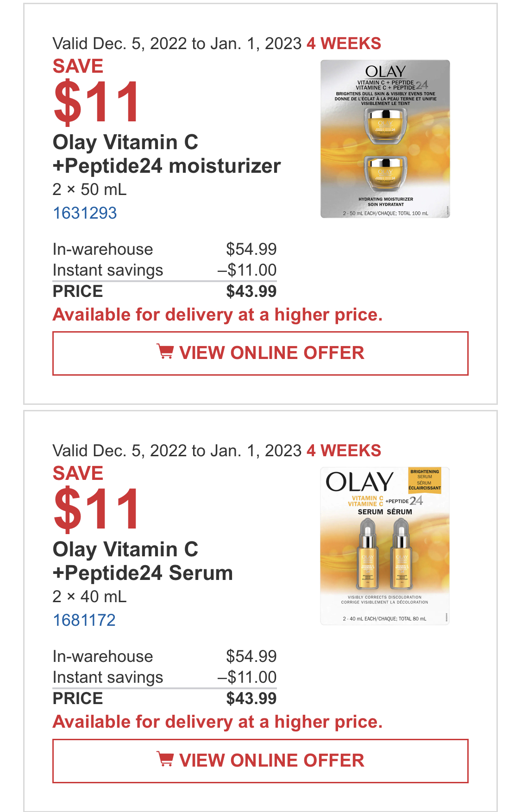Click the cart icon in the moisturizer offer button
The image size is (521, 812).
point(165,352)
